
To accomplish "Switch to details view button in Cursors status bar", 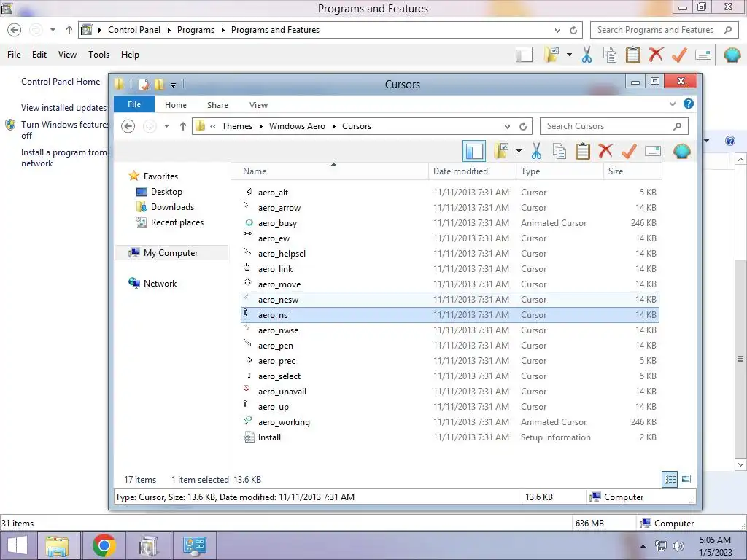I will (x=670, y=480).
